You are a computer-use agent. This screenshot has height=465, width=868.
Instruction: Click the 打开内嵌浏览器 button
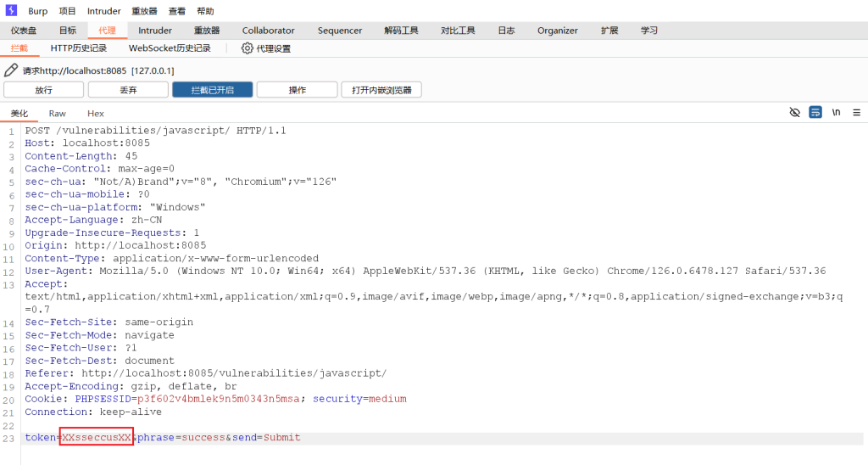(381, 90)
